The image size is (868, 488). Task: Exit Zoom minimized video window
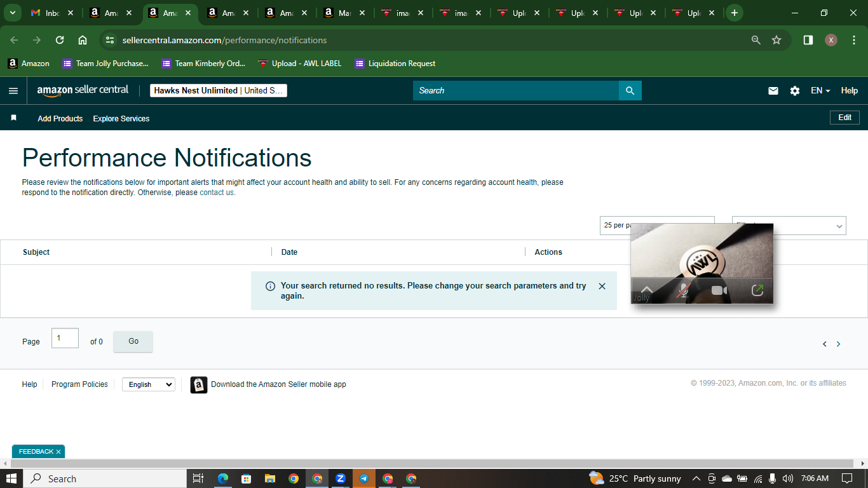click(757, 290)
